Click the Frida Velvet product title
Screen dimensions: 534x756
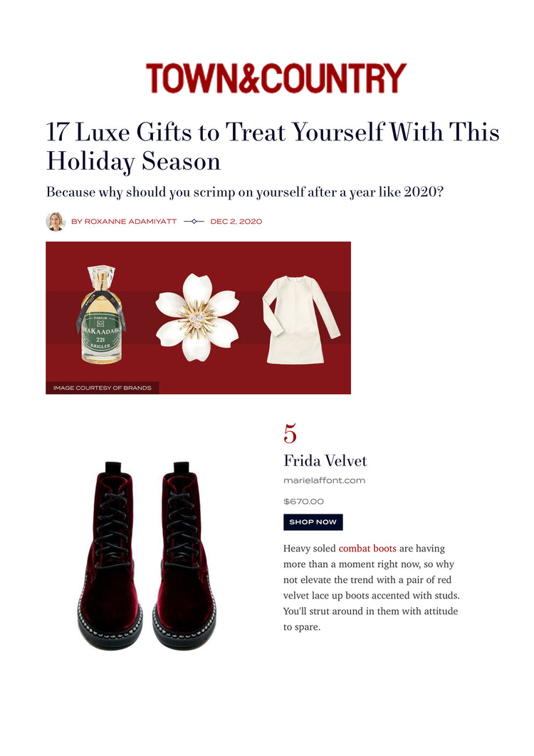click(x=325, y=461)
